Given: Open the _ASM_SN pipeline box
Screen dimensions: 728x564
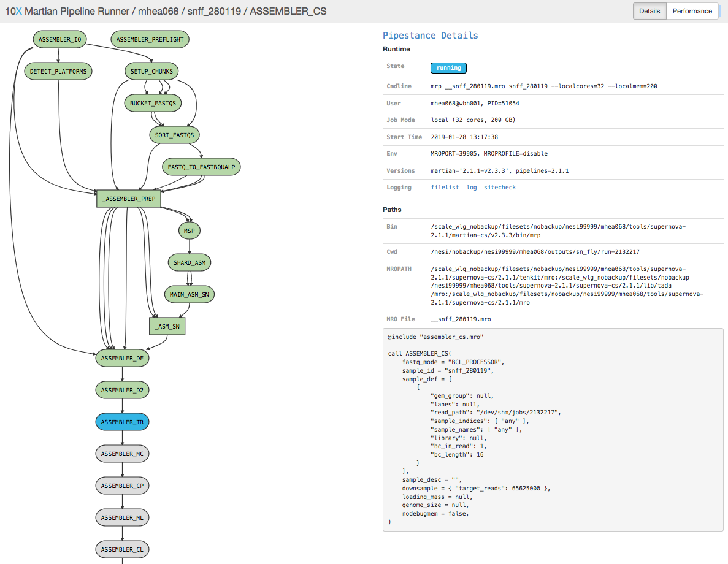Looking at the screenshot, I should 167,327.
